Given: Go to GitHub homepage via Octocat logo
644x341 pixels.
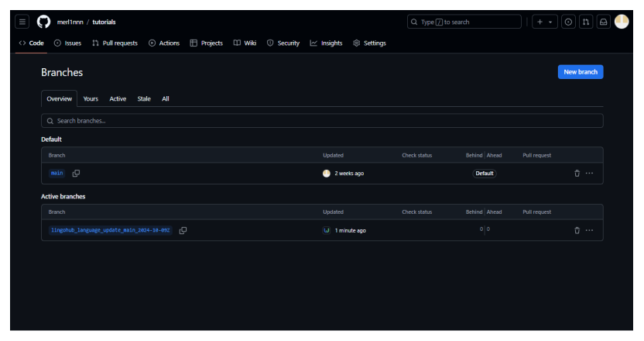Looking at the screenshot, I should (x=43, y=22).
